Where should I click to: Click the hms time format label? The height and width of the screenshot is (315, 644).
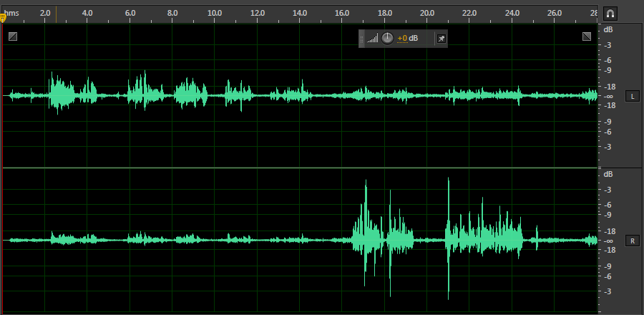coord(12,13)
